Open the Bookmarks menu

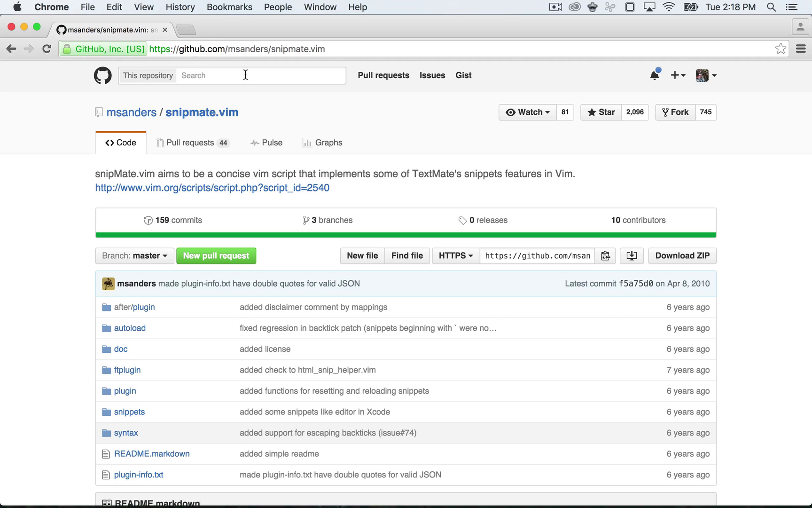tap(229, 7)
